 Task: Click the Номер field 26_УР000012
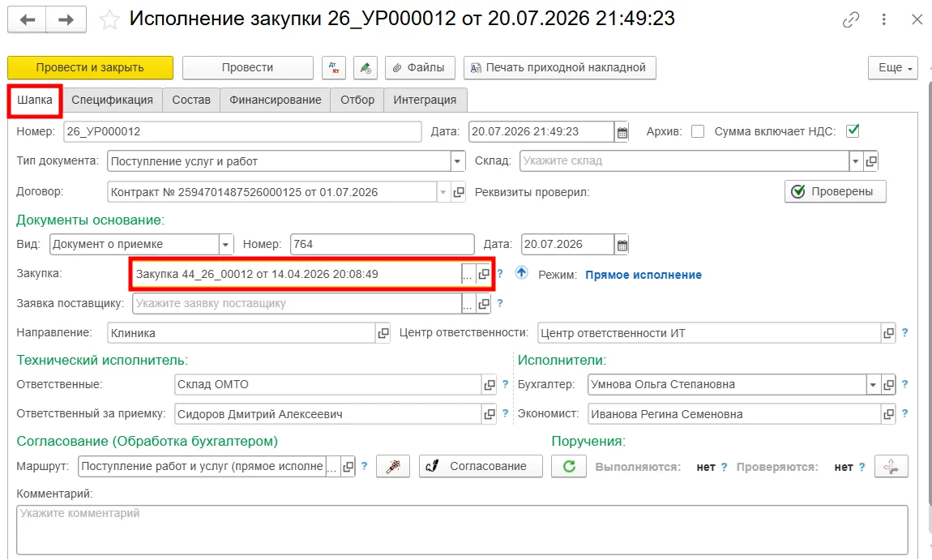coord(242,131)
